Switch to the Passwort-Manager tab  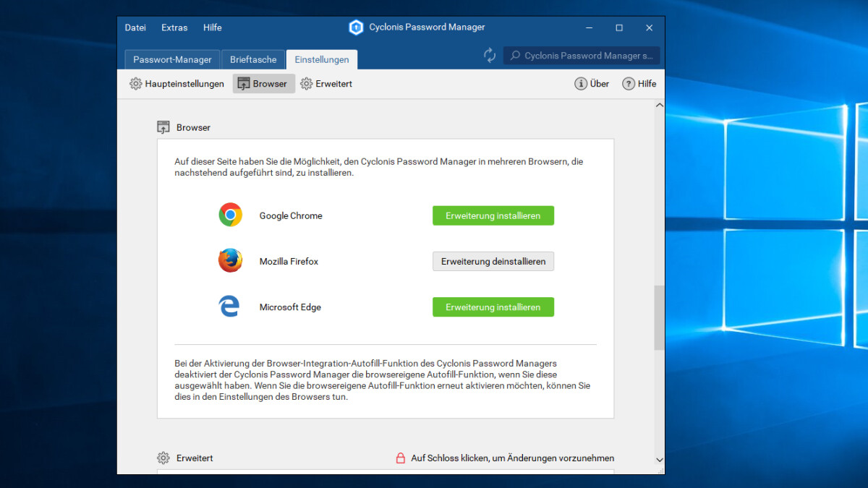172,59
